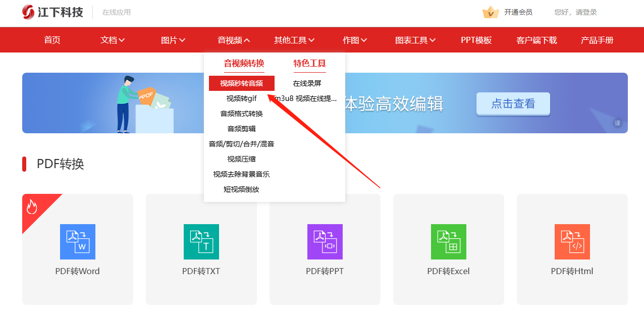Image resolution: width=644 pixels, height=313 pixels.
Task: Click the PDF转Html label
Action: pyautogui.click(x=572, y=271)
